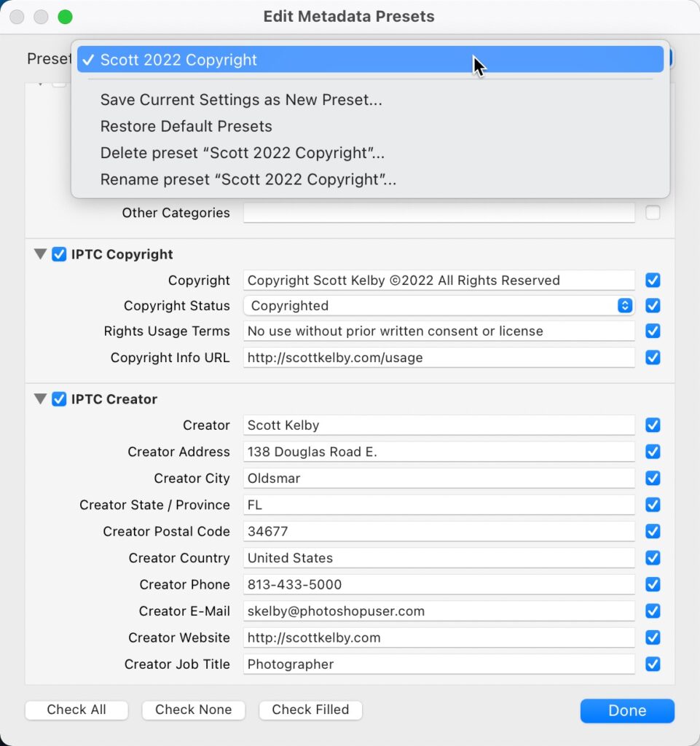Viewport: 700px width, 746px height.
Task: Uncheck the Rights Usage Terms checkbox
Action: coord(653,331)
